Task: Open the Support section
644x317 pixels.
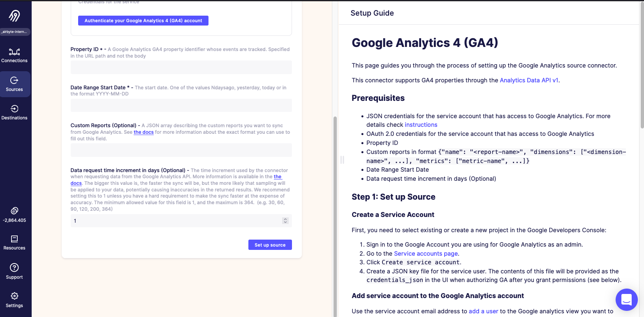Action: pyautogui.click(x=15, y=272)
